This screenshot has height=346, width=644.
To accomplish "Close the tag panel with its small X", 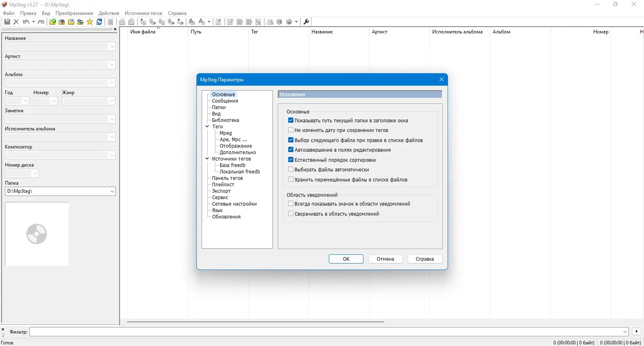I will (x=115, y=29).
